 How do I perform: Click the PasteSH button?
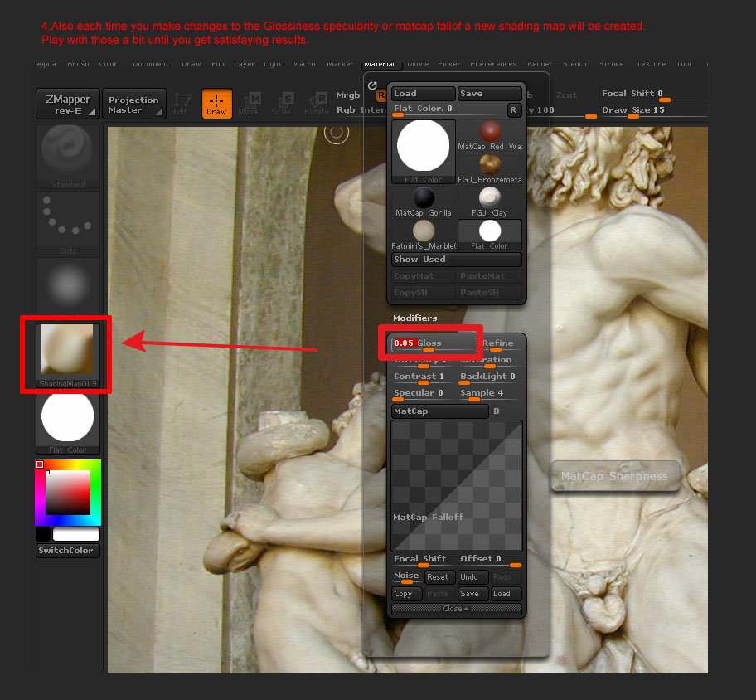click(x=489, y=292)
